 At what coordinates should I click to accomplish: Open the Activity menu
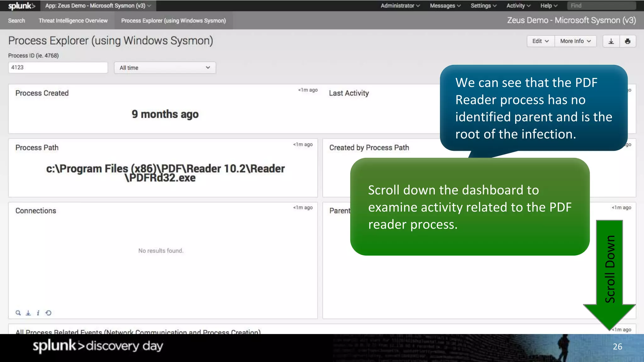coord(518,6)
